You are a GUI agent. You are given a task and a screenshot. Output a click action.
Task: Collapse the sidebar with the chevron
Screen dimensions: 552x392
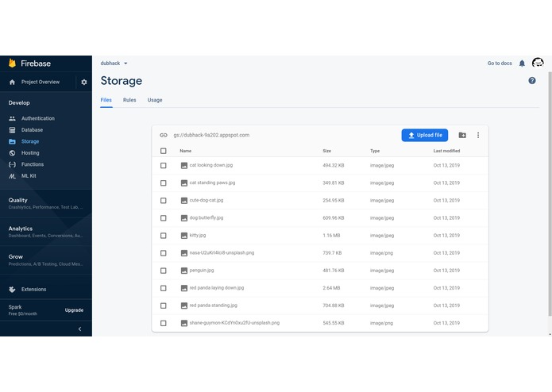[80, 329]
